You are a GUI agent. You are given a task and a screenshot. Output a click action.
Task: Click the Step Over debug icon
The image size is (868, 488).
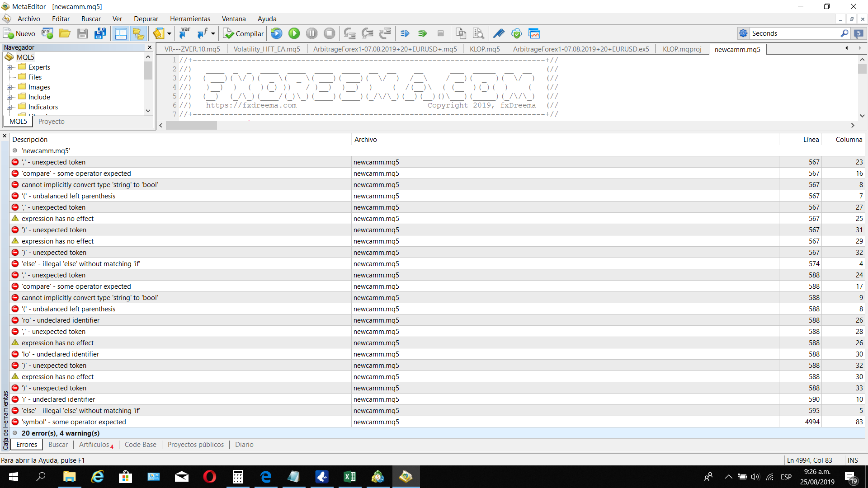coord(367,33)
